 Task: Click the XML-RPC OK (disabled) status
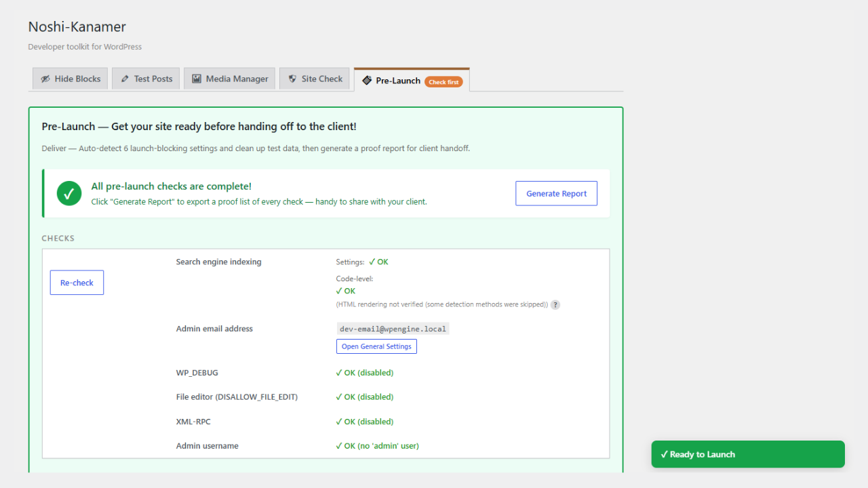click(x=364, y=422)
